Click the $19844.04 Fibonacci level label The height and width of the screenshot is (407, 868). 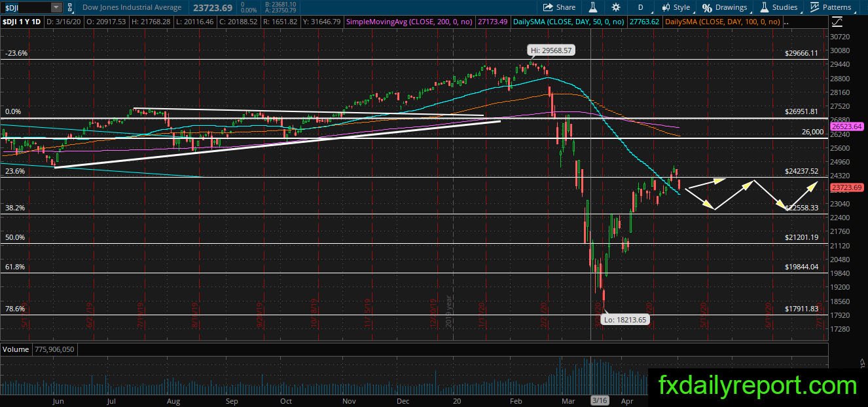[802, 267]
